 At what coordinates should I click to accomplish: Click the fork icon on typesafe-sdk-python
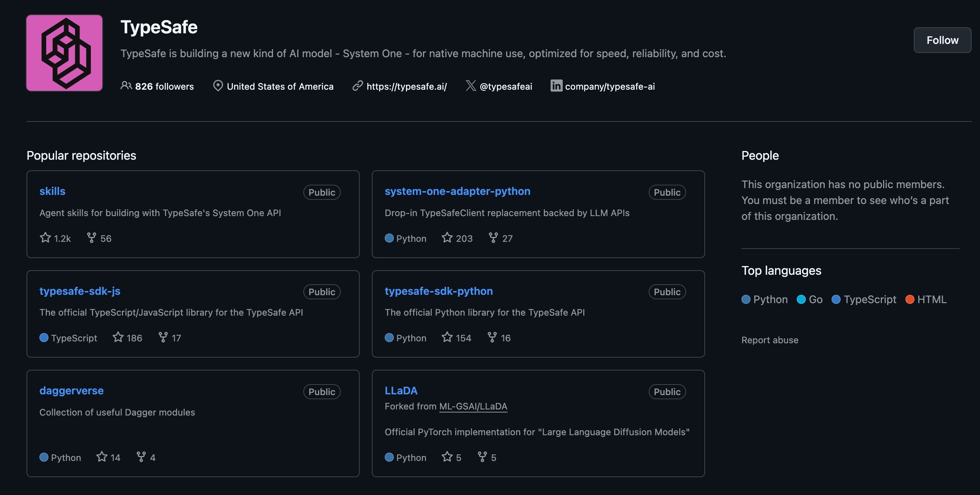pyautogui.click(x=492, y=337)
